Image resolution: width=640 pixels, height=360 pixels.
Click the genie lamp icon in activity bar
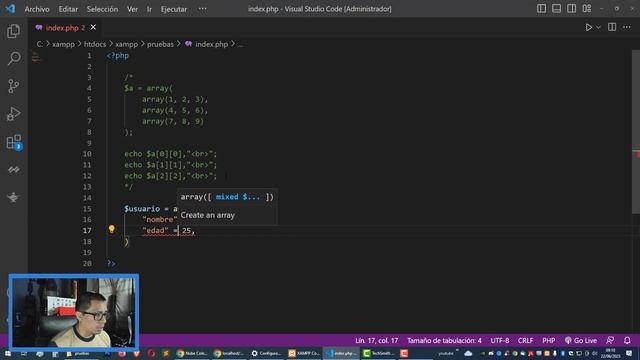pos(13,197)
